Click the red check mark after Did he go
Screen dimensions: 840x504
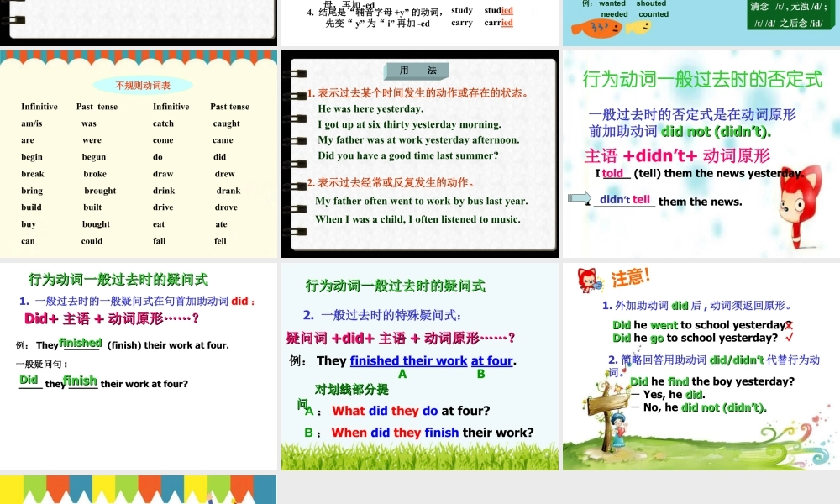pyautogui.click(x=790, y=338)
